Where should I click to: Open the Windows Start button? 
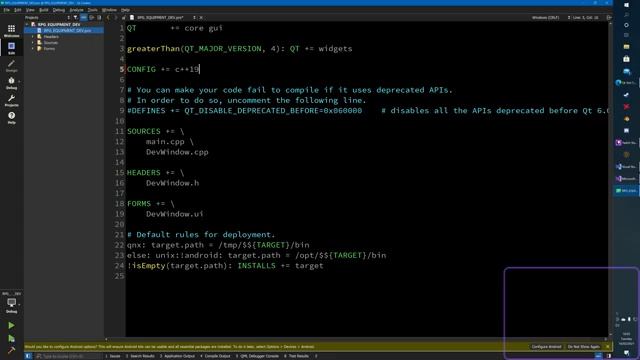coord(627,5)
